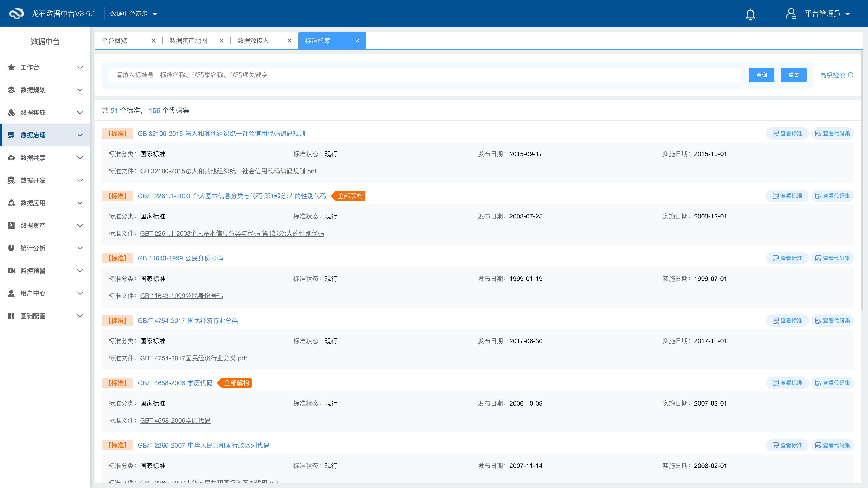Image resolution: width=868 pixels, height=488 pixels.
Task: Click the icon beside 数据应用
Action: [x=12, y=203]
